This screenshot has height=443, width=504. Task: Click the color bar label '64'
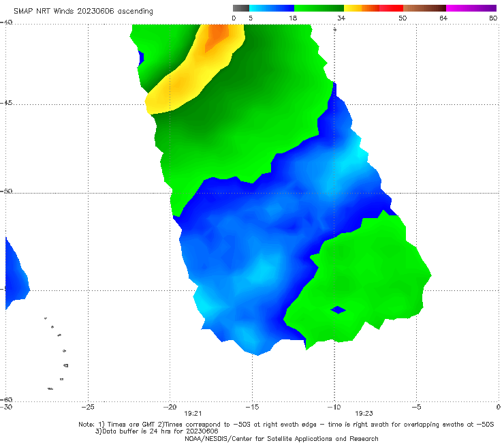[443, 18]
